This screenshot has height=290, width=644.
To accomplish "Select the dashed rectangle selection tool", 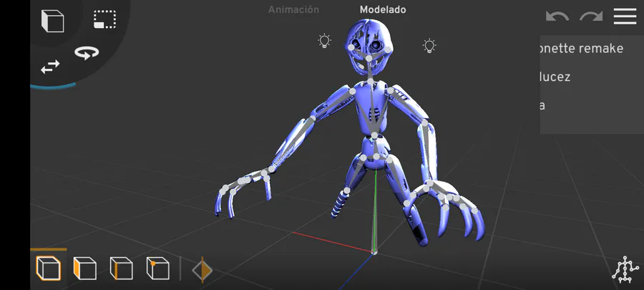I will (x=104, y=19).
